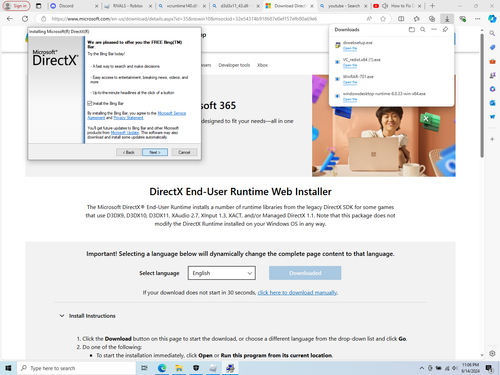Open the Privacy Statement link
The width and height of the screenshot is (500, 375).
coord(128,118)
